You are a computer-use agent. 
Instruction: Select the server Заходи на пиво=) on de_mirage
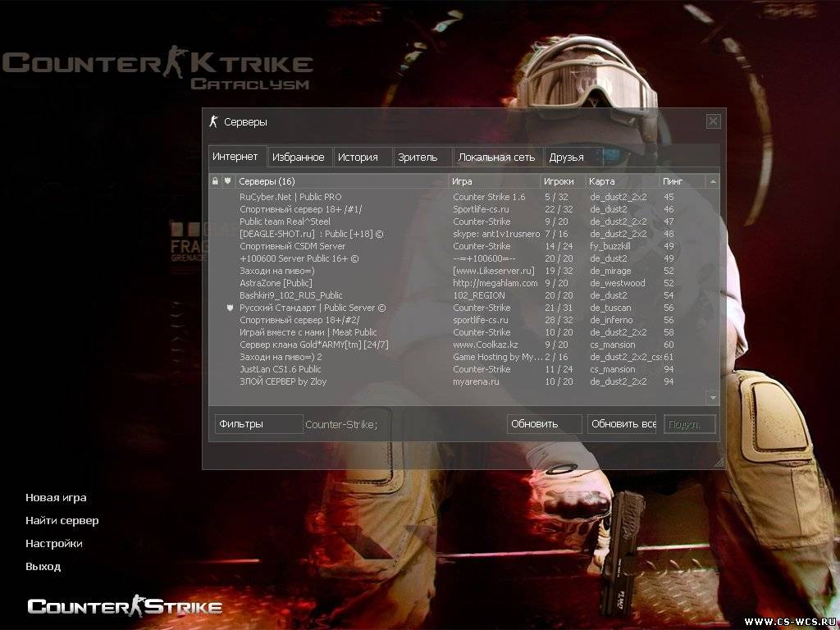pos(458,271)
